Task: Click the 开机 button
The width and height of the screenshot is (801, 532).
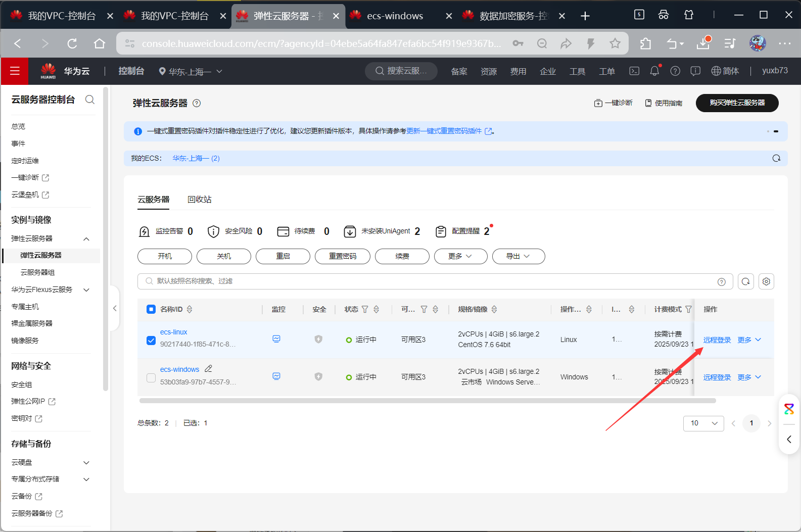Action: (165, 256)
